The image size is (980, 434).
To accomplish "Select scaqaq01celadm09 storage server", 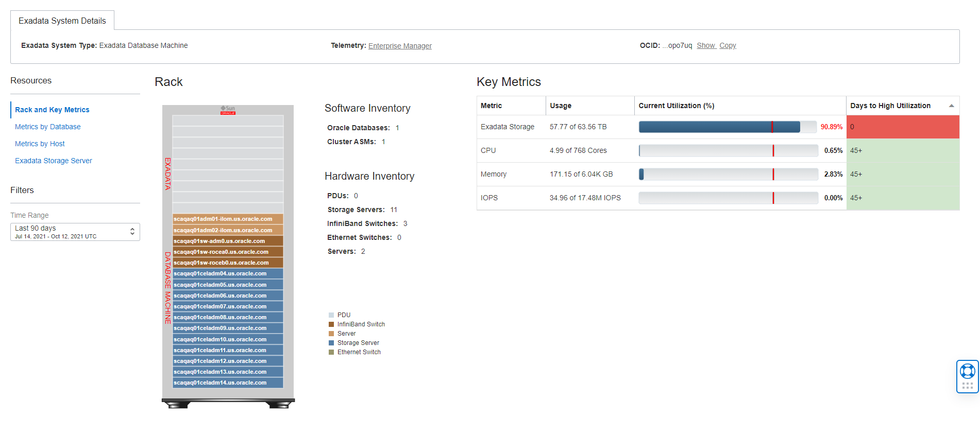I will tap(228, 328).
